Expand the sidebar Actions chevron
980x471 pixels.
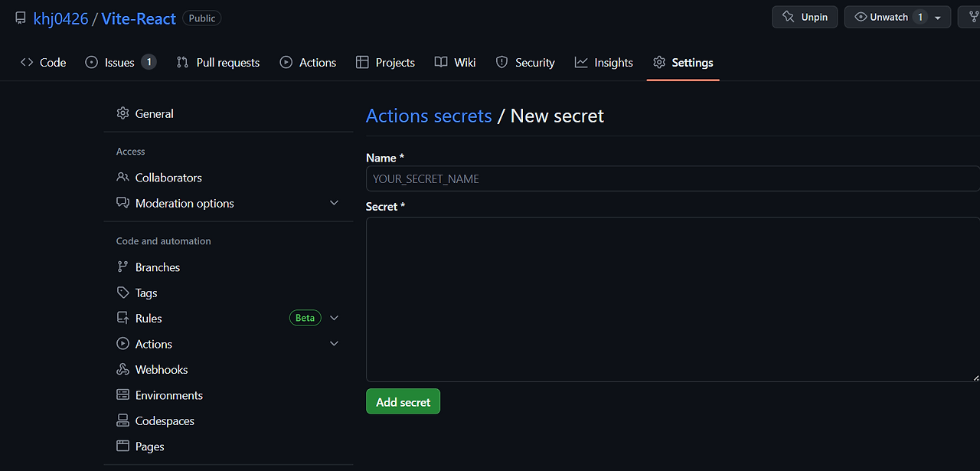coord(334,344)
